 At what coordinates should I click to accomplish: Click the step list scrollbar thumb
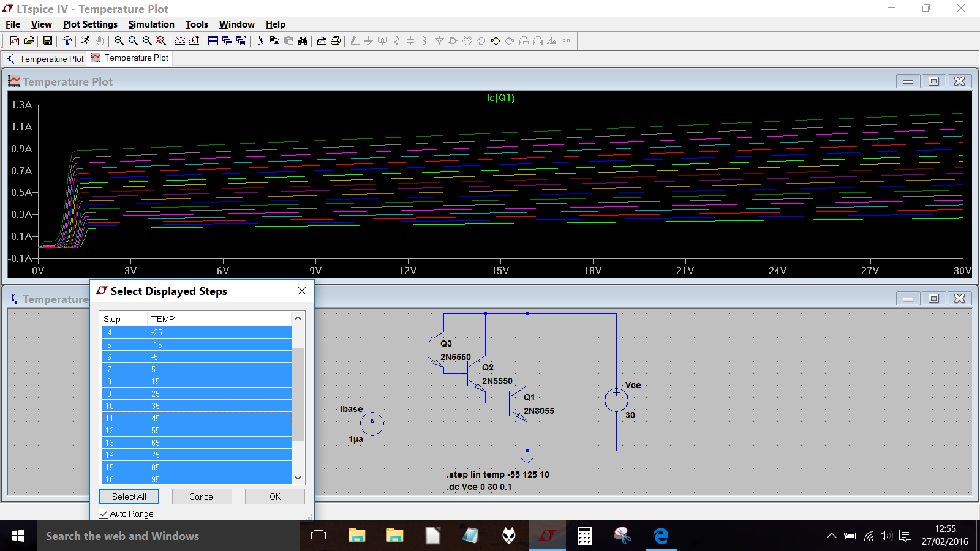click(x=298, y=394)
